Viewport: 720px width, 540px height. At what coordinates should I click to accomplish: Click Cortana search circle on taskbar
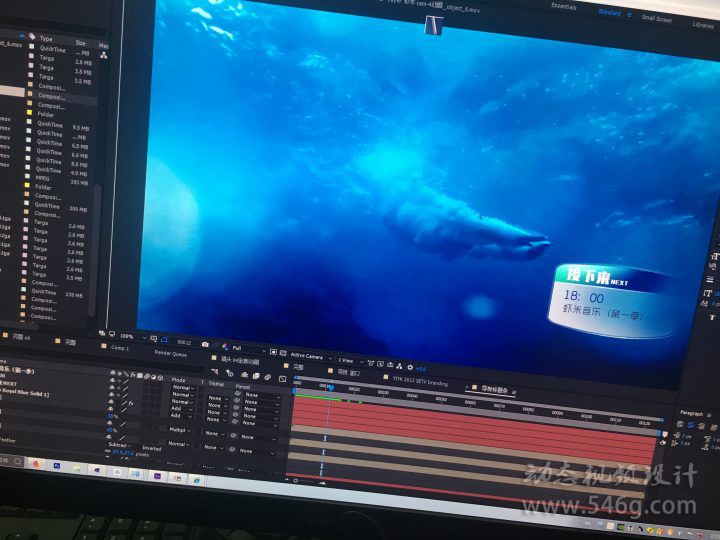pos(18,461)
